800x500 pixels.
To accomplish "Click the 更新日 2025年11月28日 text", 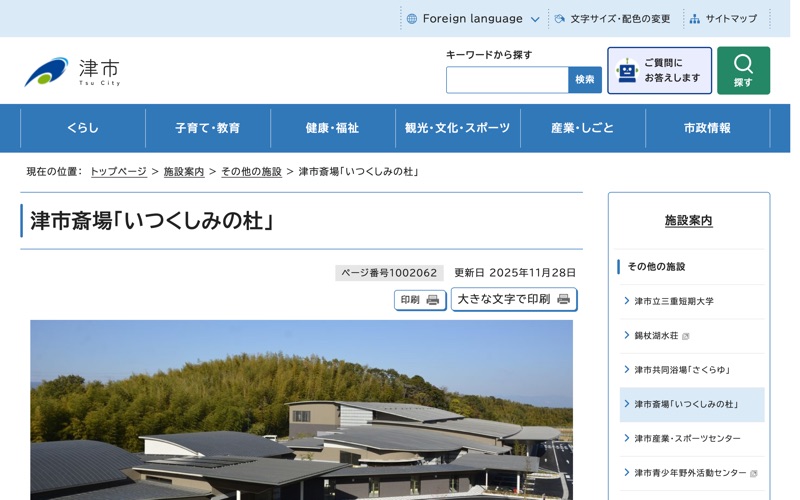I will (x=515, y=273).
